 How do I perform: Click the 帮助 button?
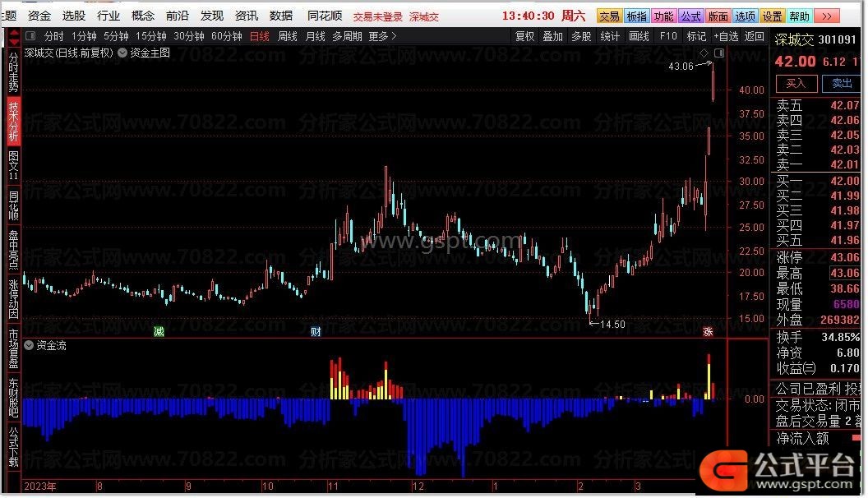click(x=799, y=16)
